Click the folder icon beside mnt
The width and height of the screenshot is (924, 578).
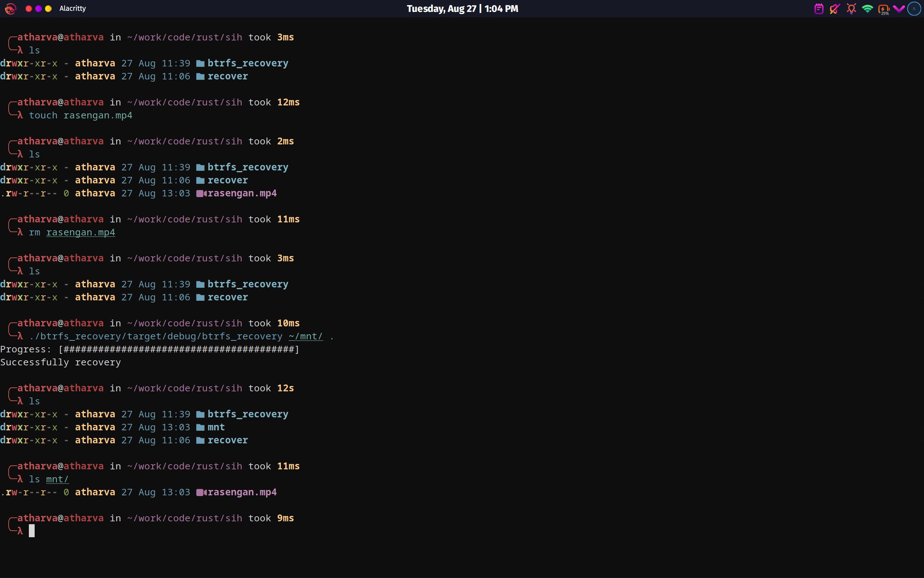[x=200, y=427]
